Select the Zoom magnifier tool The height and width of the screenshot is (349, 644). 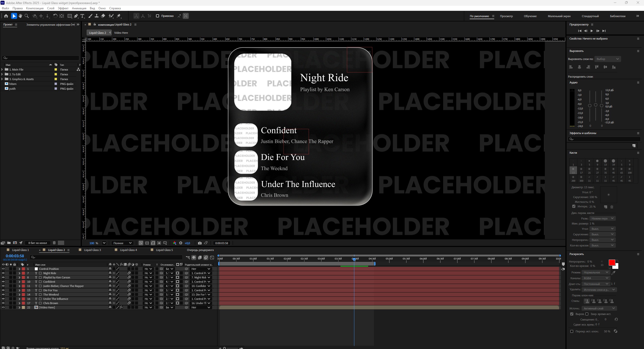[27, 16]
